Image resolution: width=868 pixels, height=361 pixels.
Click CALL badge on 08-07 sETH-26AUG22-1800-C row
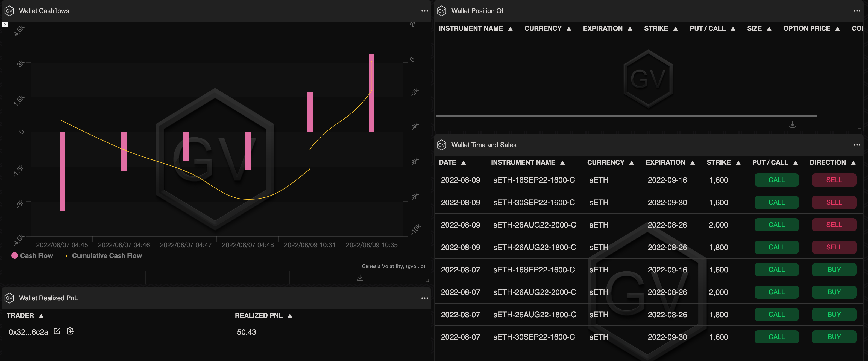click(776, 315)
